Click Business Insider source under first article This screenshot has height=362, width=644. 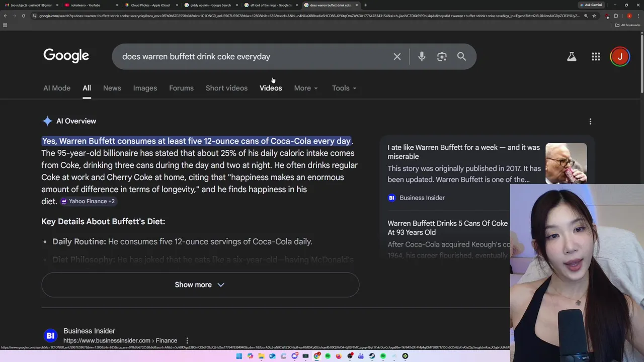pyautogui.click(x=417, y=198)
